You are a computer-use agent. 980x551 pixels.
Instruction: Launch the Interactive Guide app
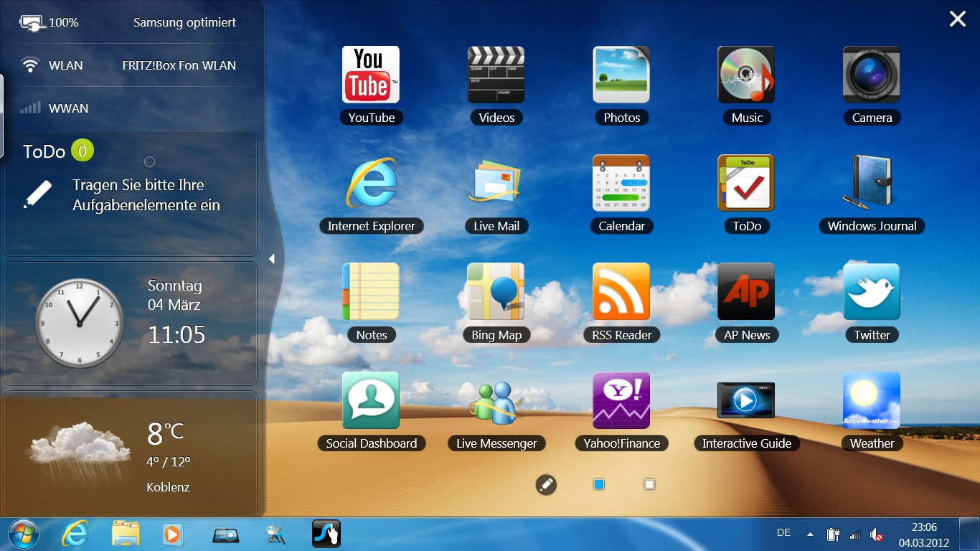(x=746, y=400)
